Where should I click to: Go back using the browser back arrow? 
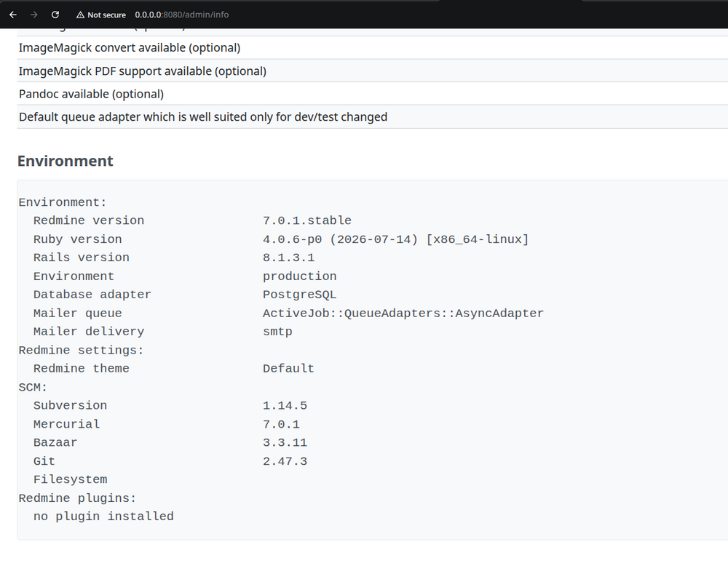pos(13,15)
